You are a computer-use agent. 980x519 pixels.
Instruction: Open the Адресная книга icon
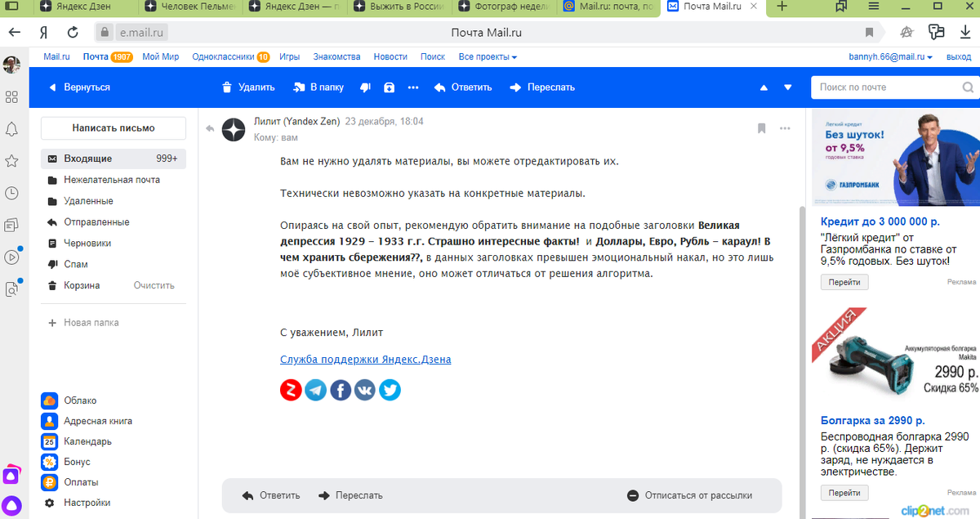(x=49, y=421)
